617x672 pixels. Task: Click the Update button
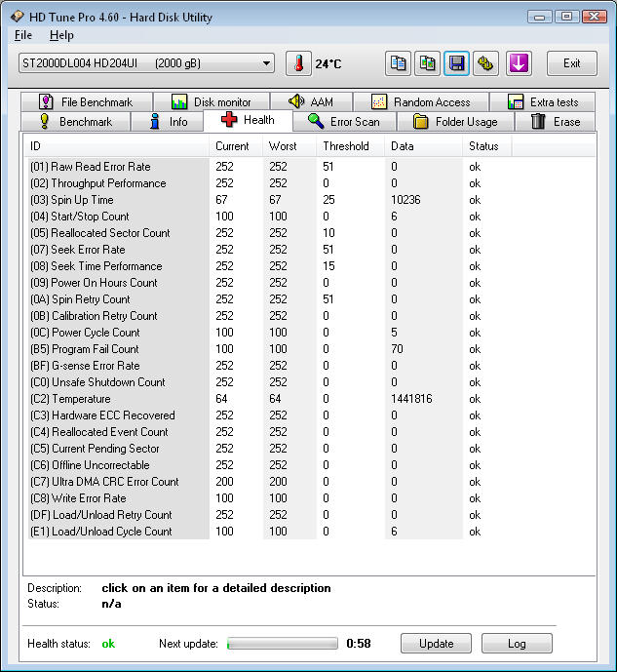436,644
